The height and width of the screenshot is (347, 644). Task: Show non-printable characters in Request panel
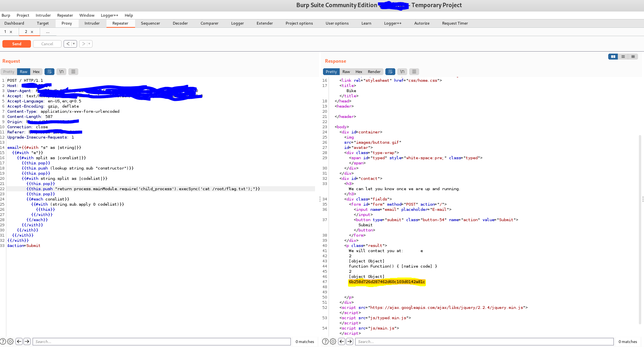click(61, 72)
